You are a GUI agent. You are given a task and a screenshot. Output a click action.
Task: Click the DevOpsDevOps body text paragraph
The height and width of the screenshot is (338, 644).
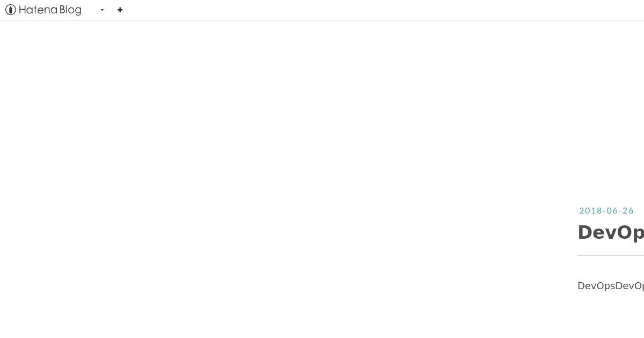[x=611, y=286]
